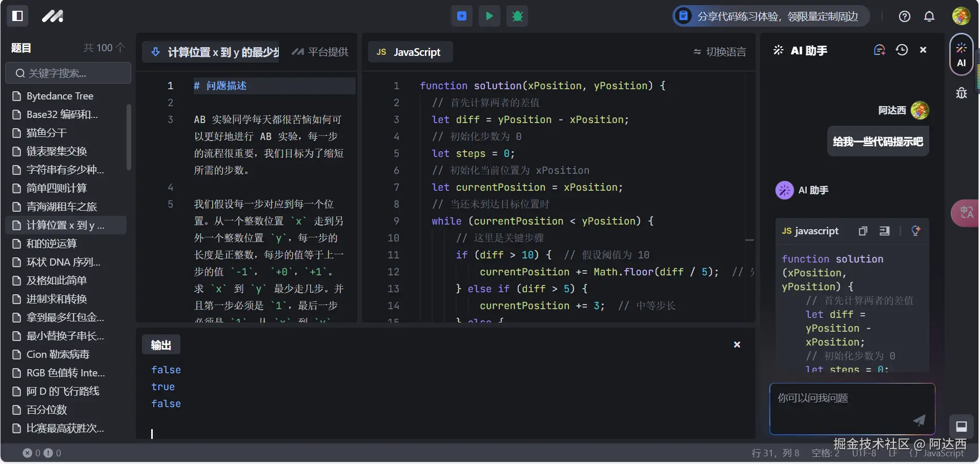Image resolution: width=980 pixels, height=464 pixels.
Task: Switch to the JavaScript editor tab
Action: [410, 52]
